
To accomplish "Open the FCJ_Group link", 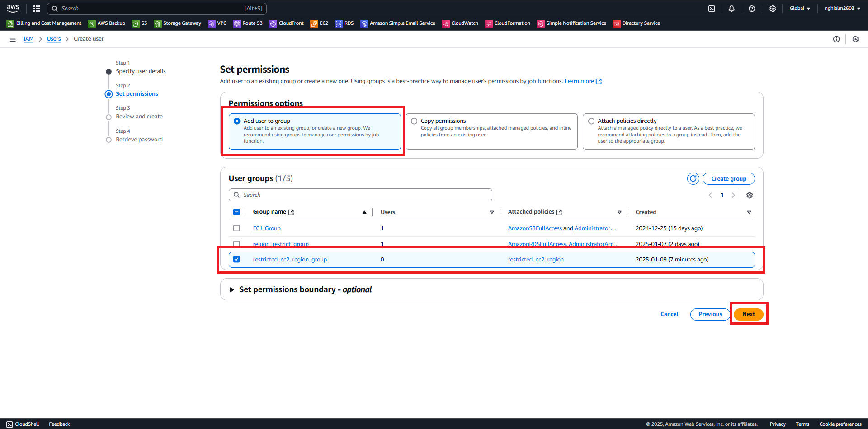I will click(267, 228).
